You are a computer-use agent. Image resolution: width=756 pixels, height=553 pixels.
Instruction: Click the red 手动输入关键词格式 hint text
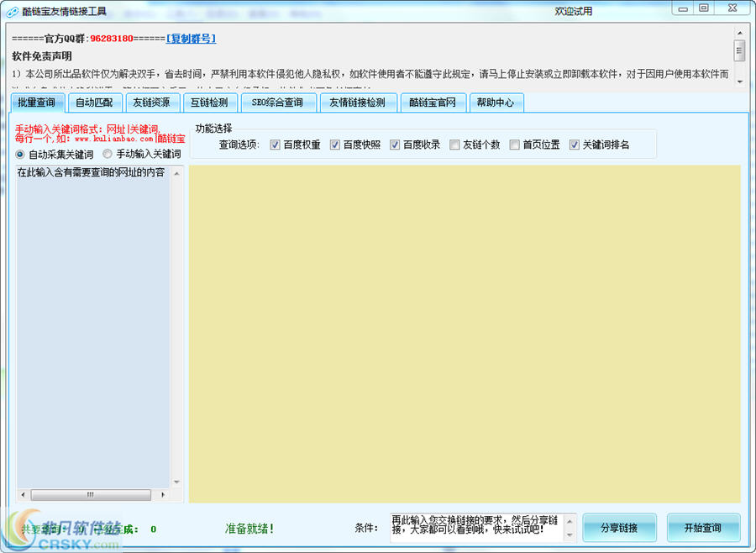(x=100, y=134)
